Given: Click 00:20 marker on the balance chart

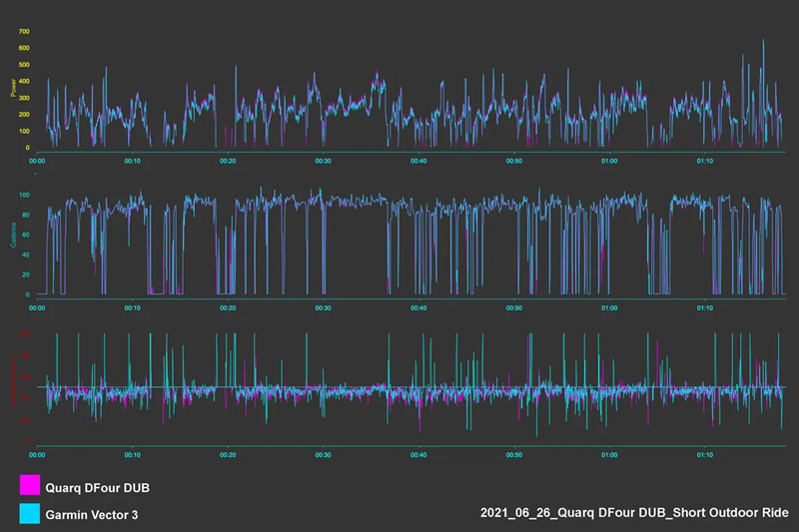Looking at the screenshot, I should click(x=228, y=454).
